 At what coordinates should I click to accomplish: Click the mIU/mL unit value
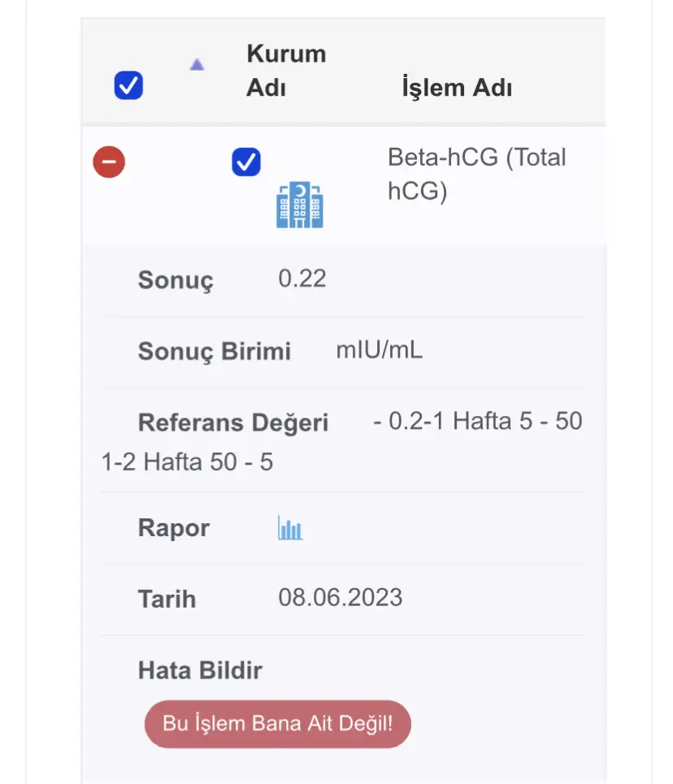coord(380,350)
